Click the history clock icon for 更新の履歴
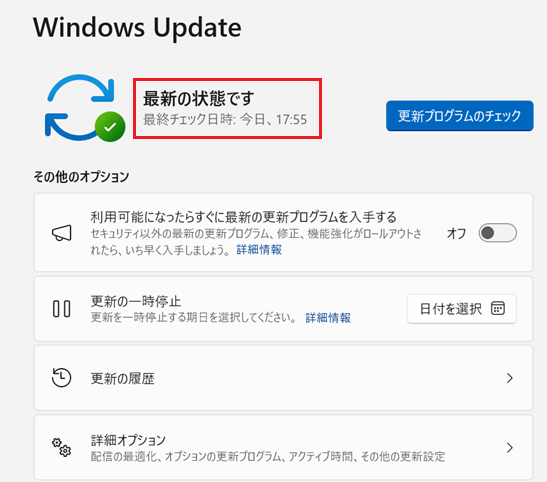The image size is (547, 482). pyautogui.click(x=61, y=378)
